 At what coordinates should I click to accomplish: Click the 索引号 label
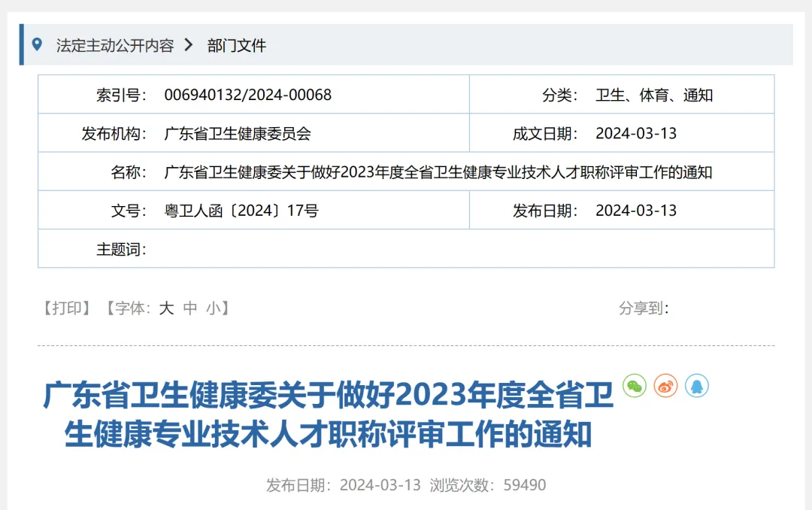click(122, 96)
